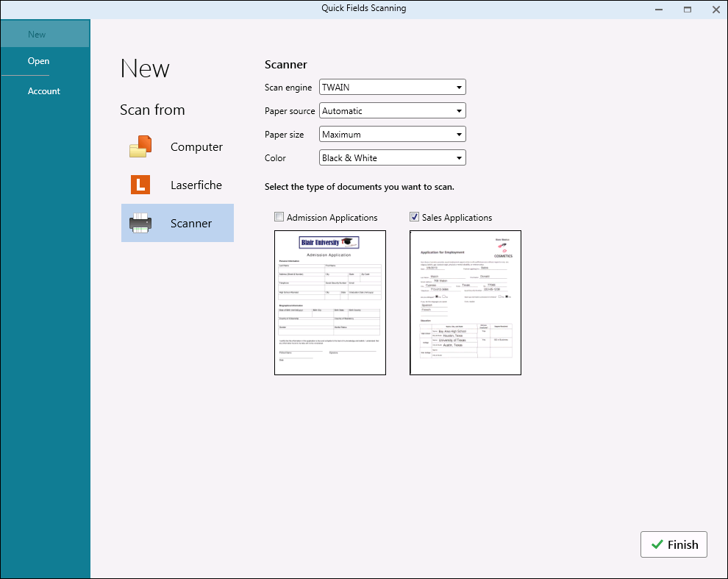Switch to the Open tab in sidebar
The image size is (728, 579).
[x=38, y=61]
